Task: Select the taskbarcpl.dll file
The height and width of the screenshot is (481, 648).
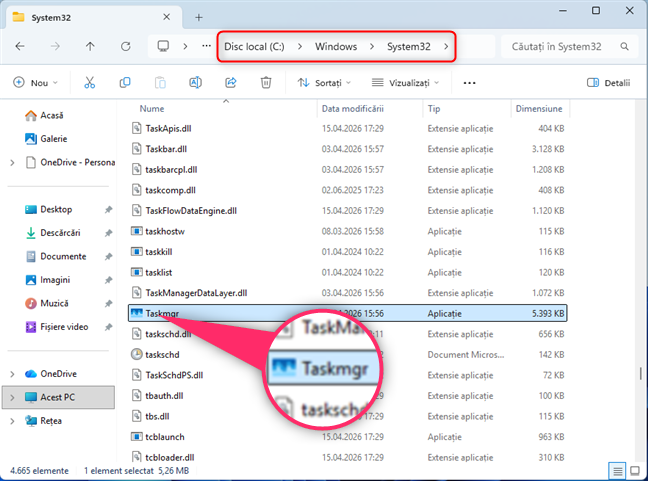Action: point(171,169)
